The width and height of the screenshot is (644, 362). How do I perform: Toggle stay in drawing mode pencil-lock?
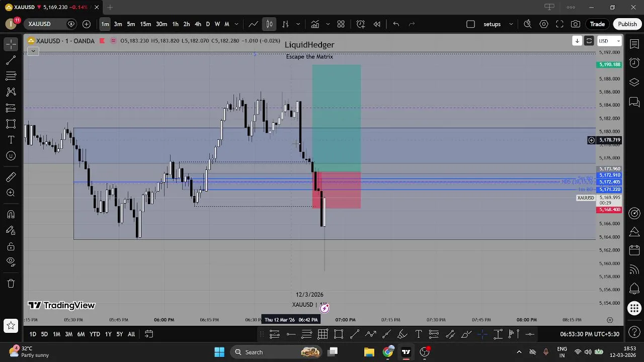click(x=11, y=230)
